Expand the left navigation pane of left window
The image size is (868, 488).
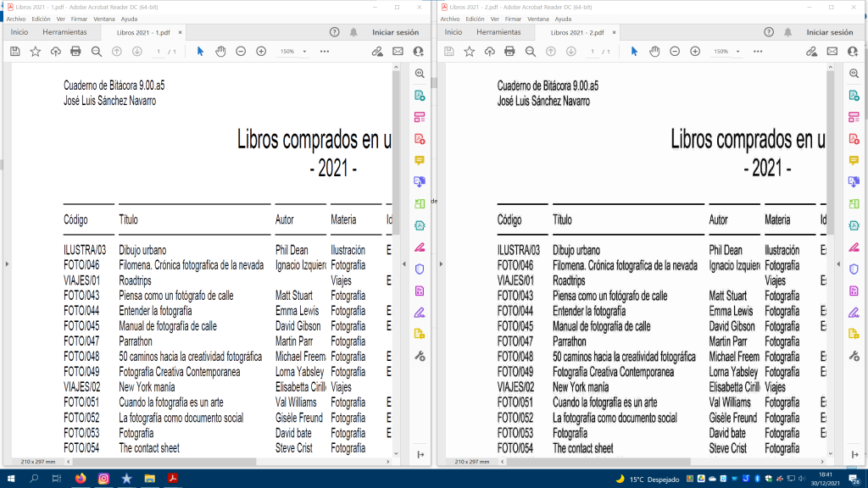click(x=7, y=264)
